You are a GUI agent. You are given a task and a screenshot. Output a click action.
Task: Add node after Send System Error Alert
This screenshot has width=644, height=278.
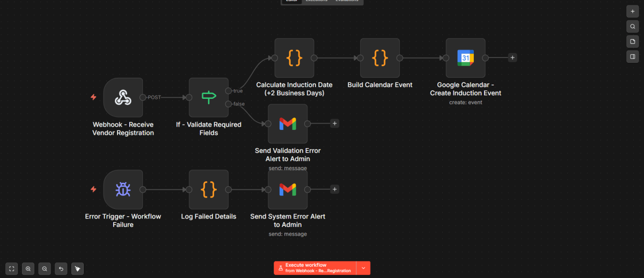pos(334,189)
